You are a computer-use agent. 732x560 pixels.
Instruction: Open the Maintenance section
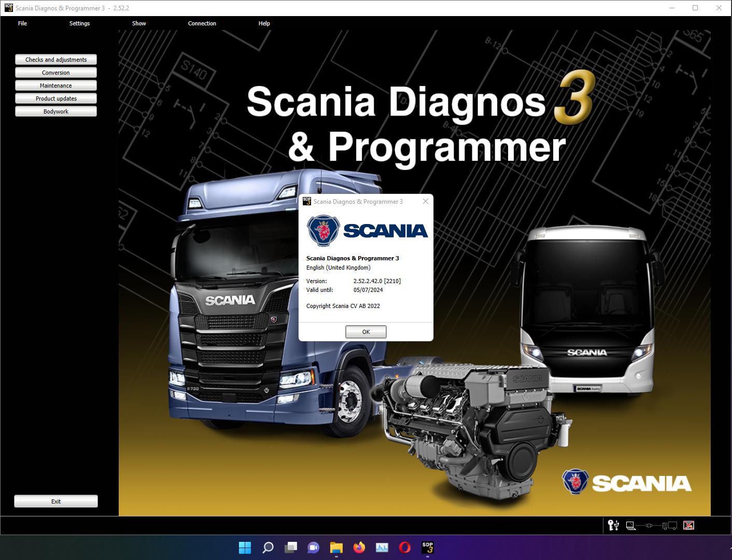(x=55, y=85)
